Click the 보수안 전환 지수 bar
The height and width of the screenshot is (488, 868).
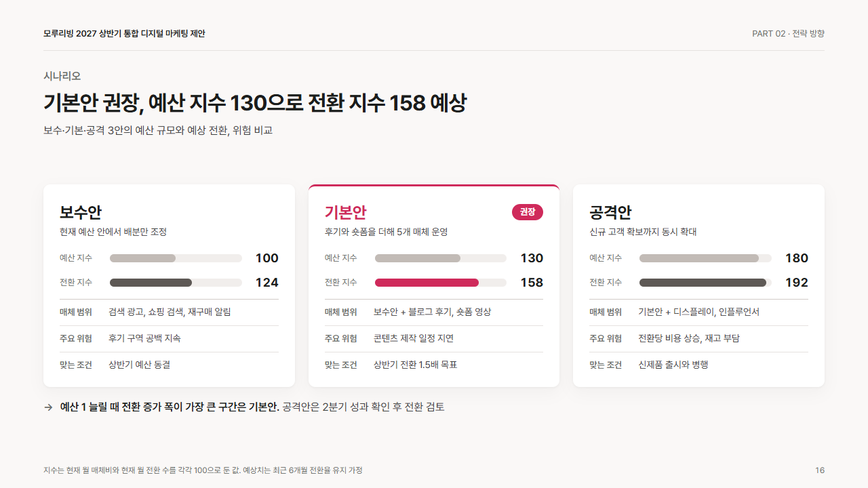click(x=176, y=283)
